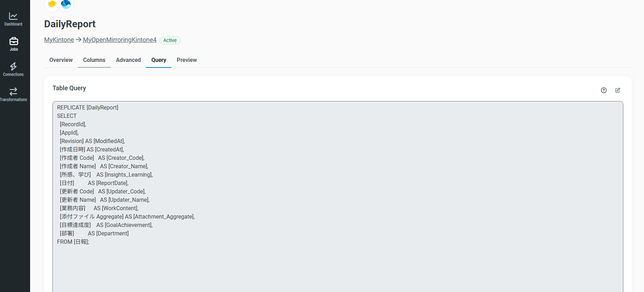Follow the MyOpenMirroringKintone4 destination link
This screenshot has height=292, width=644.
tap(120, 40)
